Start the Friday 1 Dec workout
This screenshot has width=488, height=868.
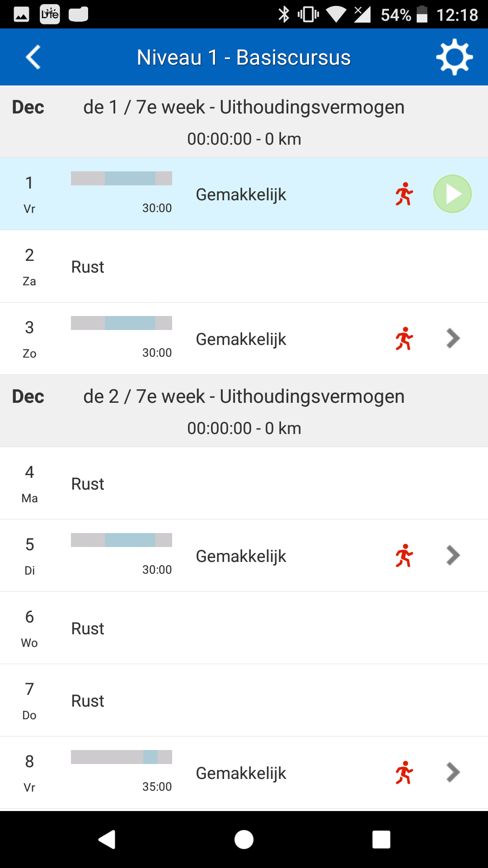click(x=452, y=194)
